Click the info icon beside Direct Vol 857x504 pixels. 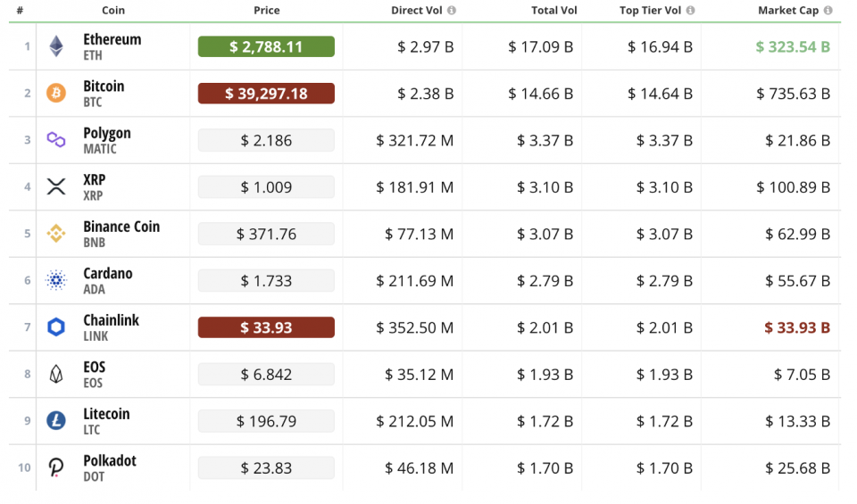coord(452,11)
